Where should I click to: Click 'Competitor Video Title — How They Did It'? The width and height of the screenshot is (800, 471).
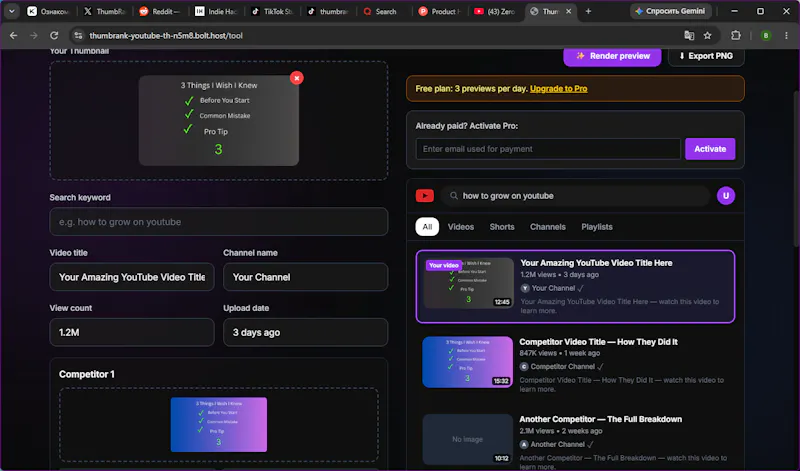click(x=598, y=342)
